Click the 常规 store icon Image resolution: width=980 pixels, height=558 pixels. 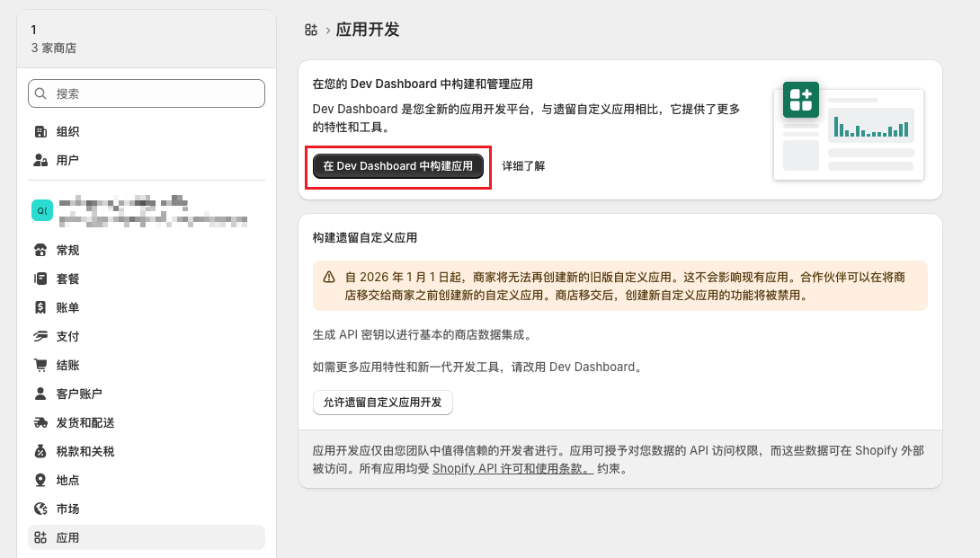(x=40, y=250)
